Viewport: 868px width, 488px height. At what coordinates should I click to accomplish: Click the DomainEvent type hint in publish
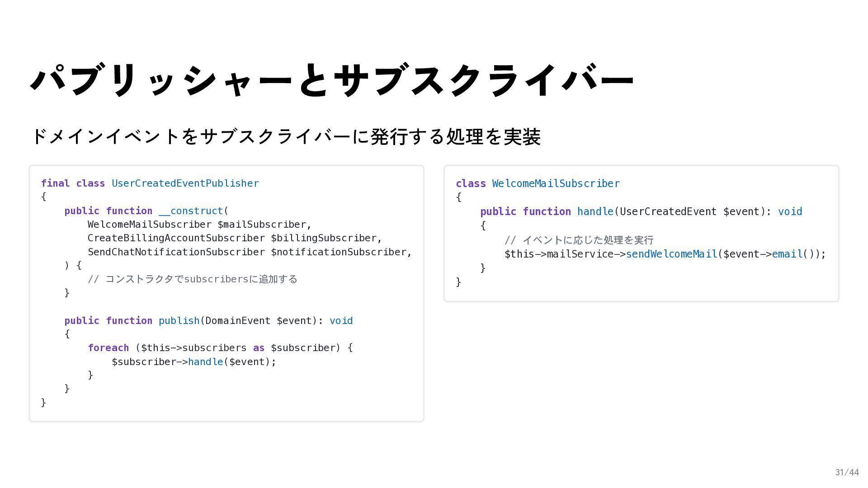237,321
